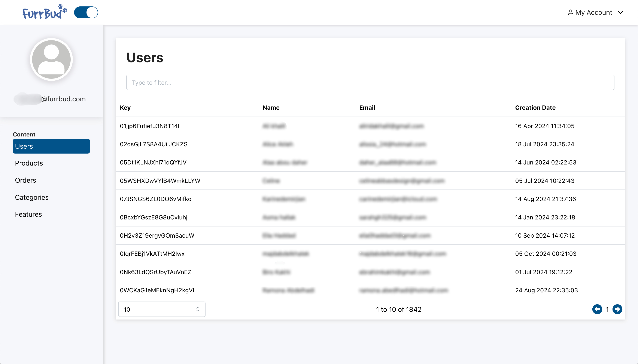Navigate to Features in sidebar

pyautogui.click(x=28, y=214)
